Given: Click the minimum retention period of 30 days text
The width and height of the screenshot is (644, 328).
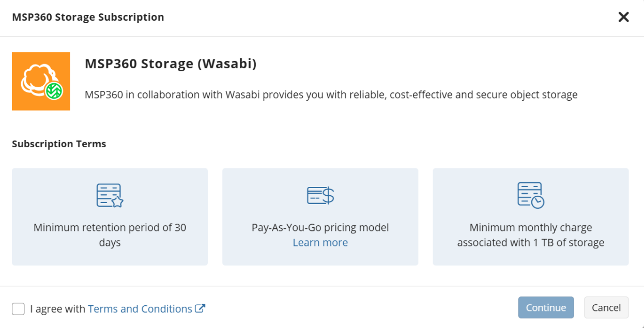Looking at the screenshot, I should tap(110, 235).
